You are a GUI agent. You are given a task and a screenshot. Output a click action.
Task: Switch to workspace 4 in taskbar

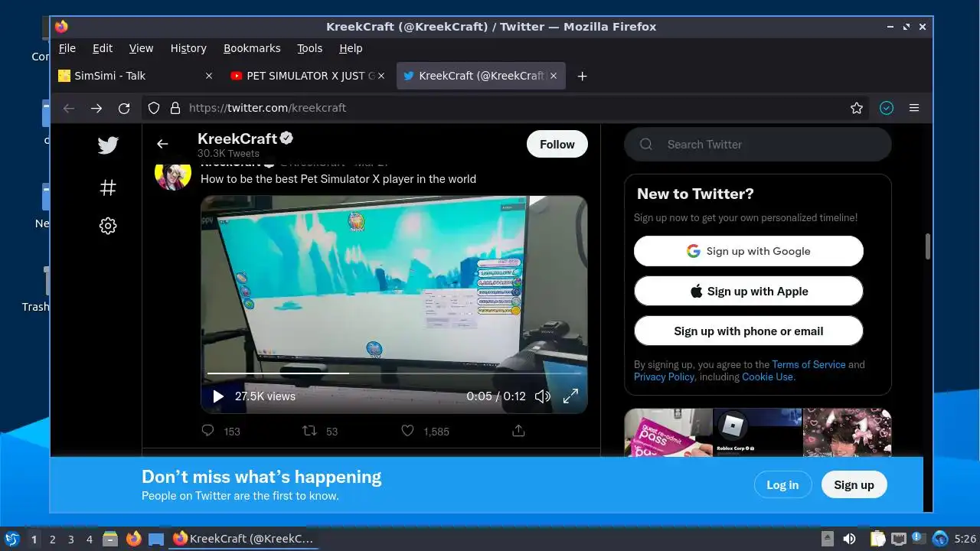90,540
